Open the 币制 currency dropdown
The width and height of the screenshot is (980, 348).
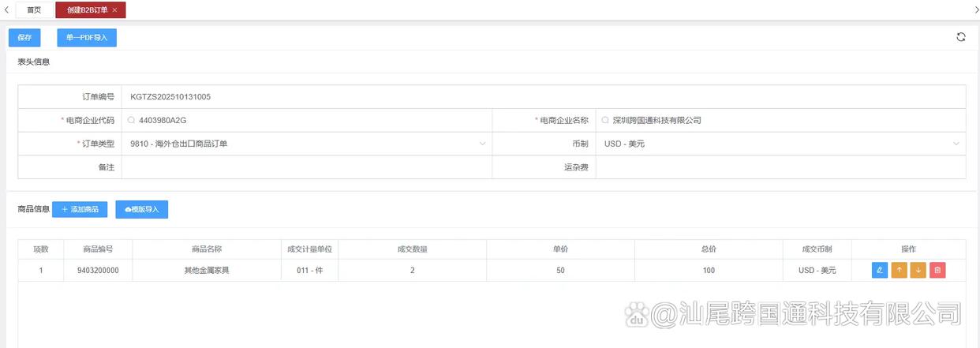956,144
